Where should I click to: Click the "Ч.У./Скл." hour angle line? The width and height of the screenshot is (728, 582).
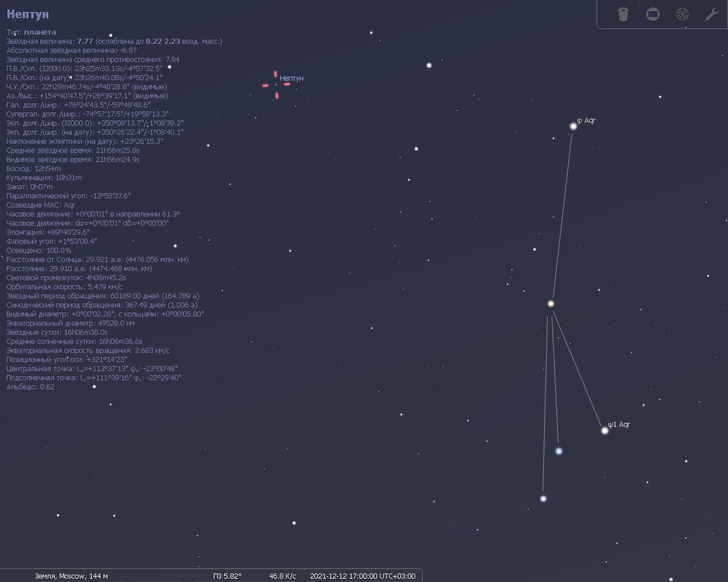click(x=86, y=87)
